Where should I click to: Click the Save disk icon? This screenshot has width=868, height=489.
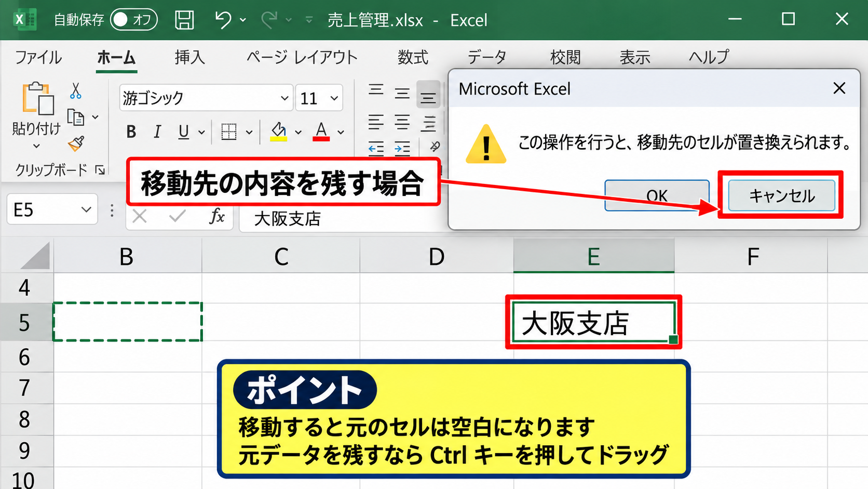[x=184, y=20]
